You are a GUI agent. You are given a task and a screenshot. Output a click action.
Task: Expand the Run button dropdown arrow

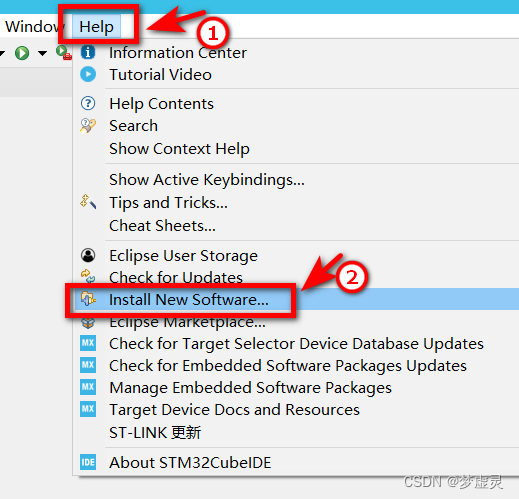(x=42, y=53)
